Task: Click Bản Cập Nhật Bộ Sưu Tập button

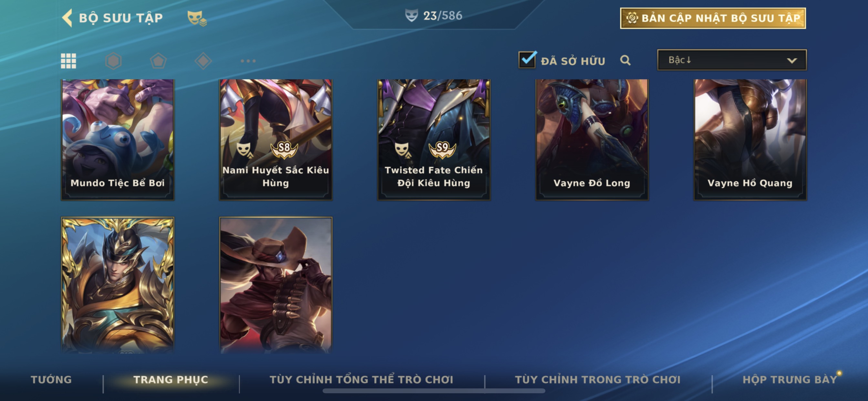Action: click(713, 18)
